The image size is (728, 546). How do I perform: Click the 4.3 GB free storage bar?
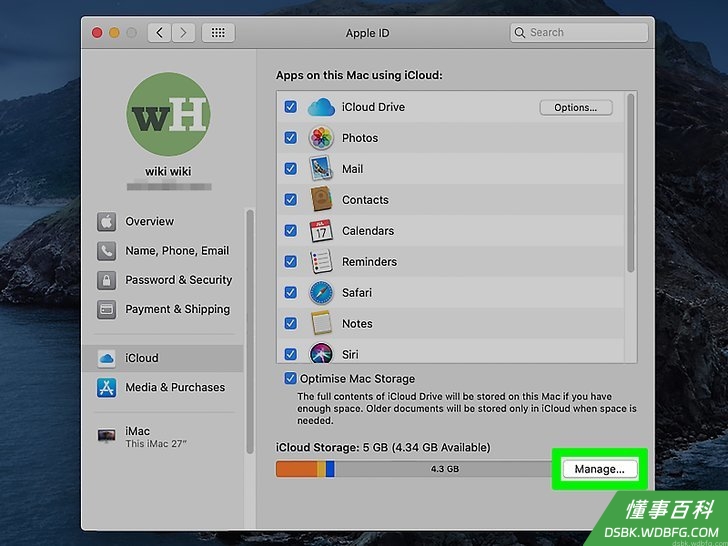[x=445, y=469]
